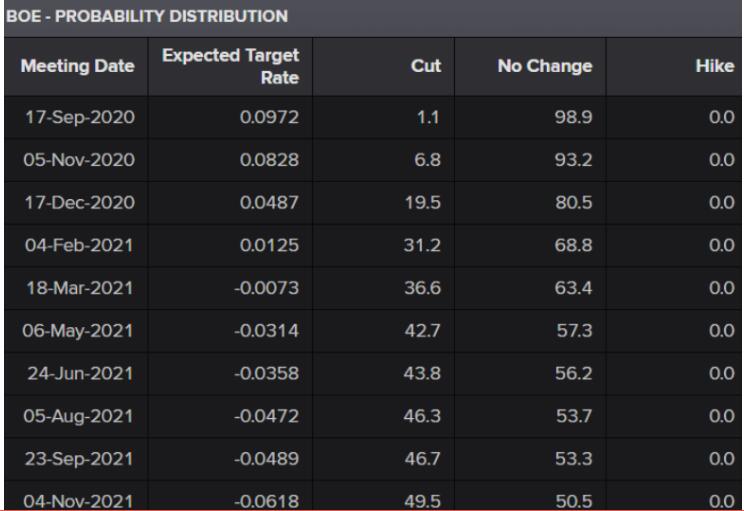
Task: Click the expected rate value 0.0828
Action: pos(270,160)
